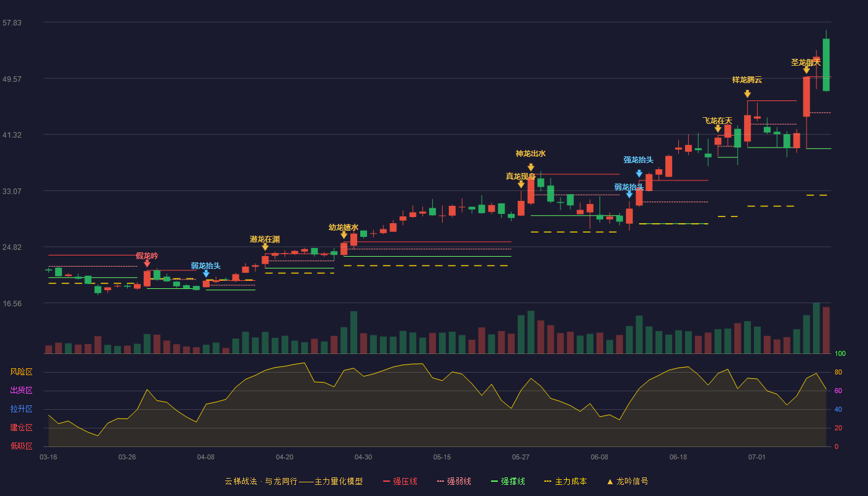The height and width of the screenshot is (496, 868).
Task: Toggle the 强撑线 legend series
Action: pos(508,481)
